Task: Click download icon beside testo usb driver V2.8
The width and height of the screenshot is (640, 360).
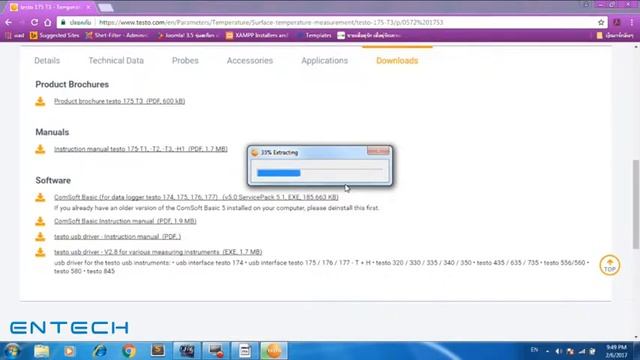Action: 40,252
